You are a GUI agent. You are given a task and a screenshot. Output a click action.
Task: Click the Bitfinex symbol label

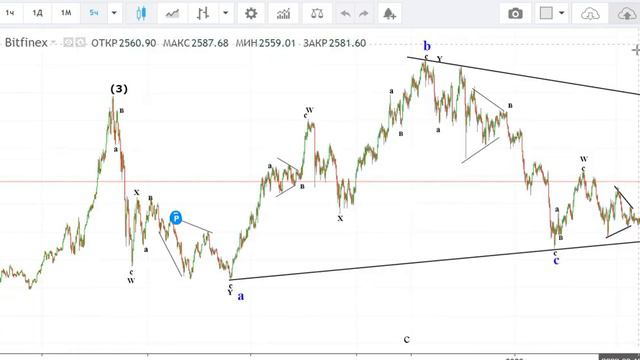(26, 42)
